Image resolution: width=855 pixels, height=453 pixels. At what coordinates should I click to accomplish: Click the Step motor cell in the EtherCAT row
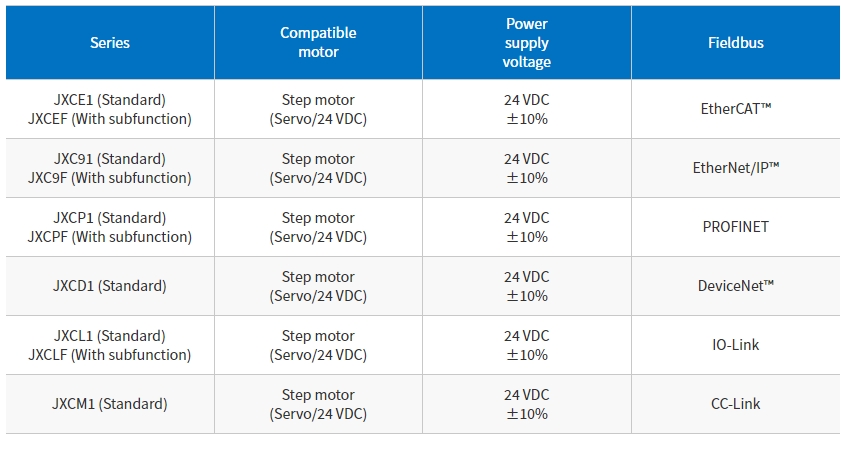pyautogui.click(x=318, y=109)
